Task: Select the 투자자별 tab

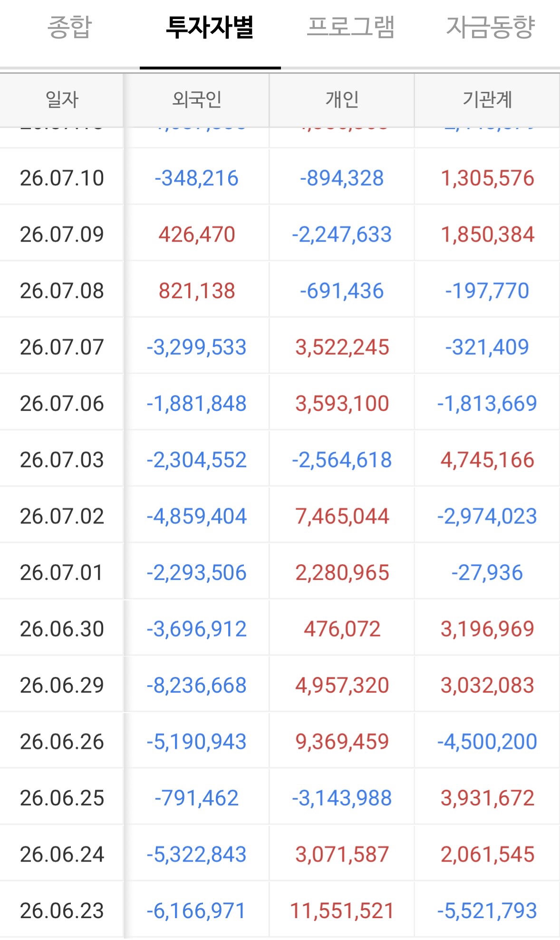Action: tap(210, 28)
